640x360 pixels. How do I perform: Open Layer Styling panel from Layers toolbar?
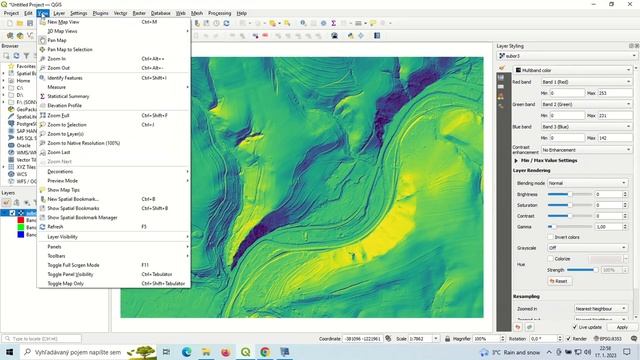(x=7, y=202)
